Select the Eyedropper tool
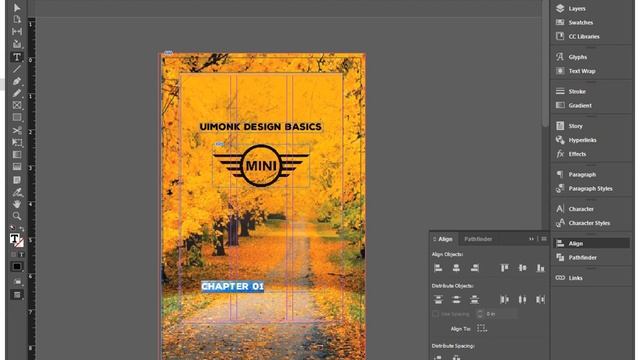This screenshot has height=360, width=640. click(x=17, y=192)
